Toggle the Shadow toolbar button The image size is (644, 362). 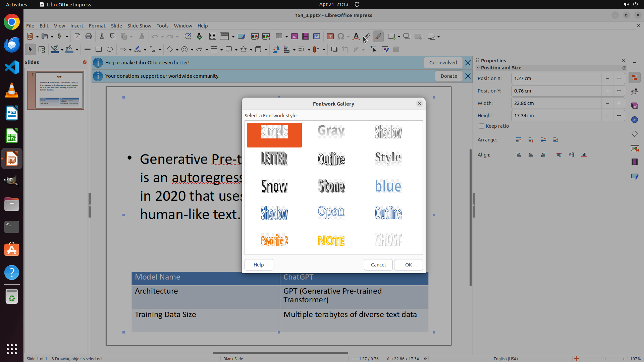(x=334, y=50)
